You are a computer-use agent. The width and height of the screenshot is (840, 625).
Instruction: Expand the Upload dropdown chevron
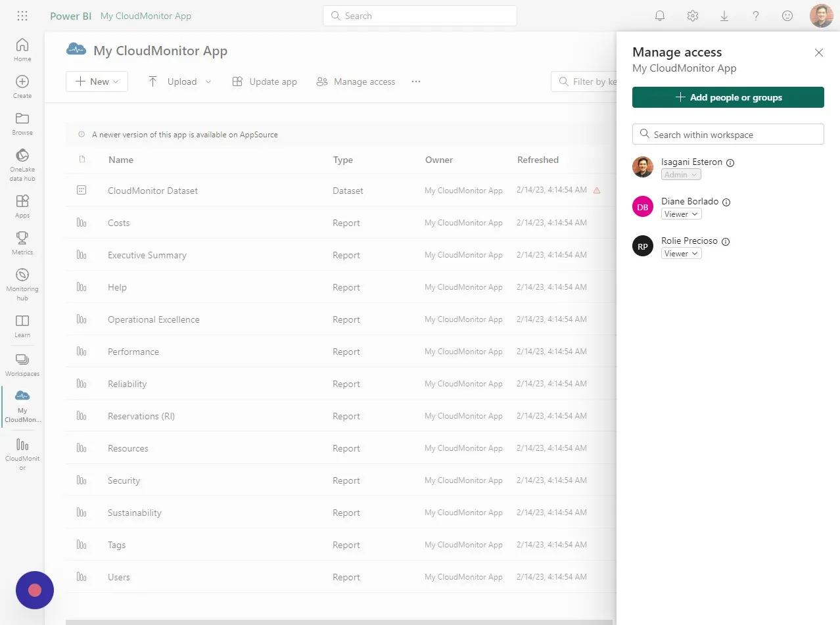click(208, 82)
